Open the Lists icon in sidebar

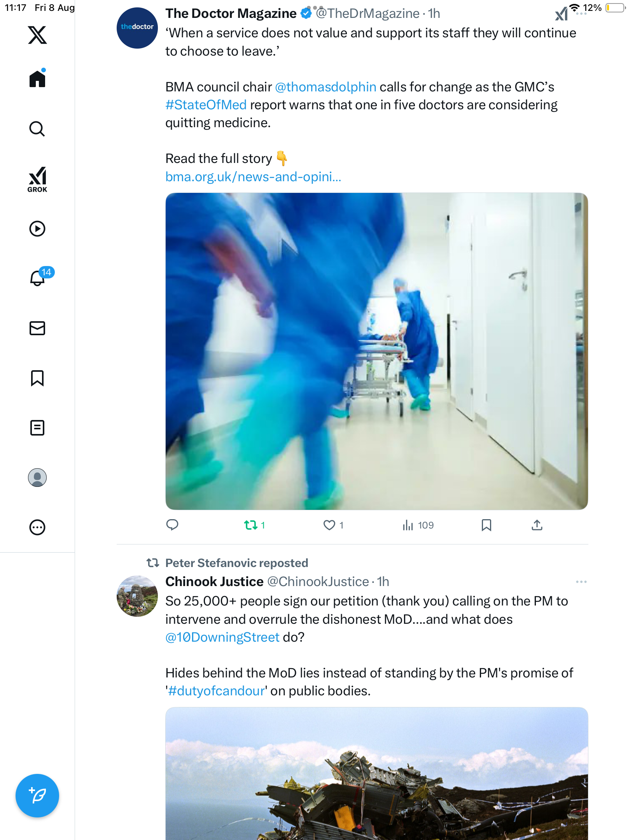[x=37, y=428]
